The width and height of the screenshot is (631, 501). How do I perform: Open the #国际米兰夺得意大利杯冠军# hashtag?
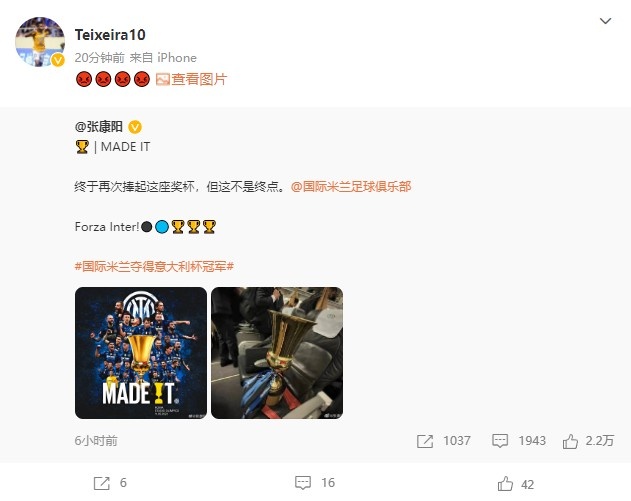154,266
